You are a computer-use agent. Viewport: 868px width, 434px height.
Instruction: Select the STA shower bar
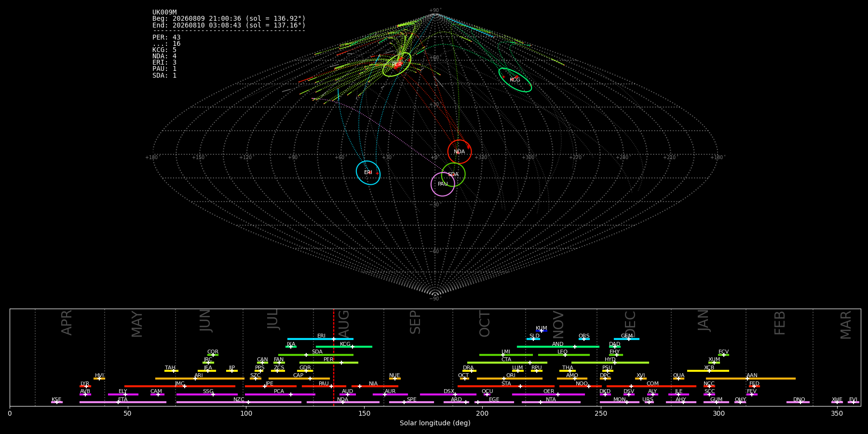pyautogui.click(x=506, y=386)
